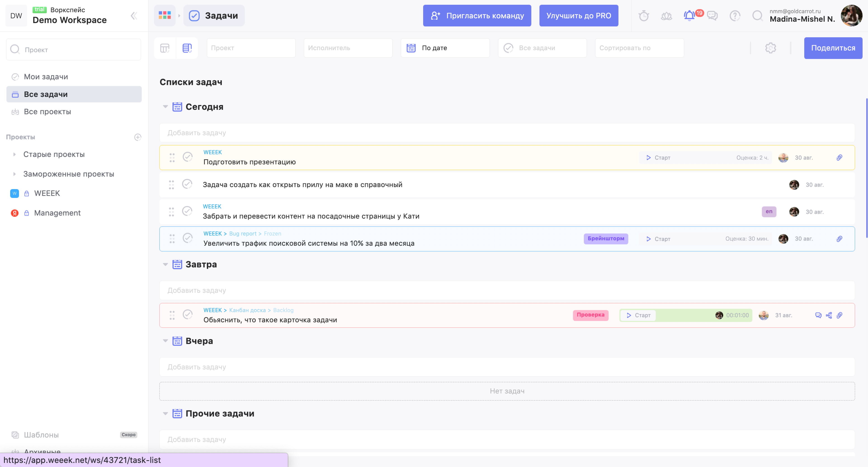Click the lotus focus mode icon
The image size is (868, 467).
point(666,16)
